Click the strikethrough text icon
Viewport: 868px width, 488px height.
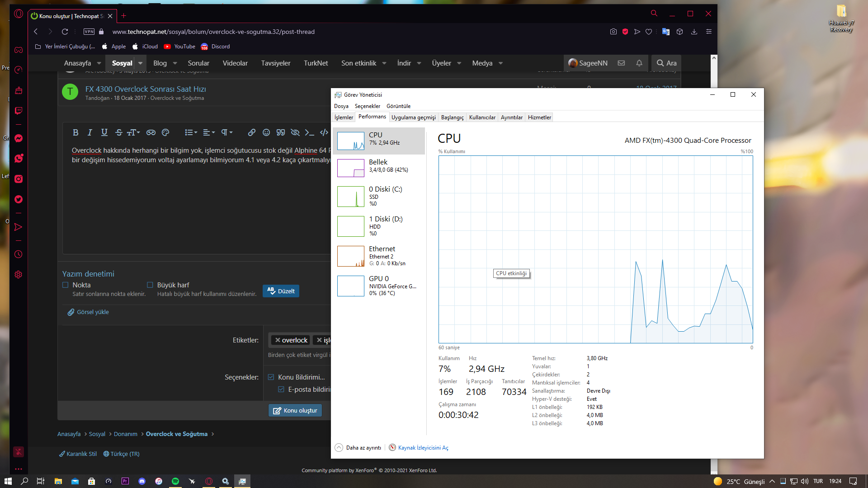pyautogui.click(x=118, y=132)
